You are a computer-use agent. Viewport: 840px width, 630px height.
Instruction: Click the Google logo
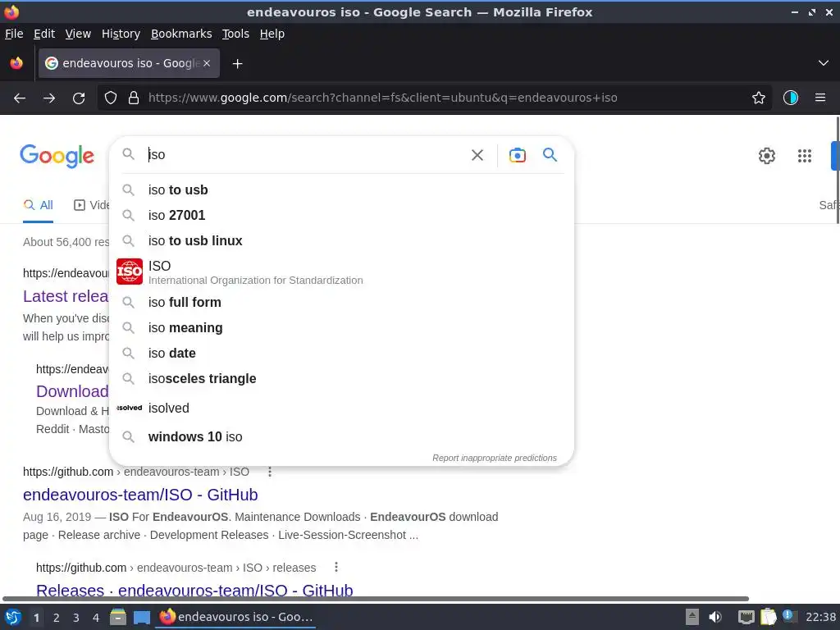click(57, 156)
